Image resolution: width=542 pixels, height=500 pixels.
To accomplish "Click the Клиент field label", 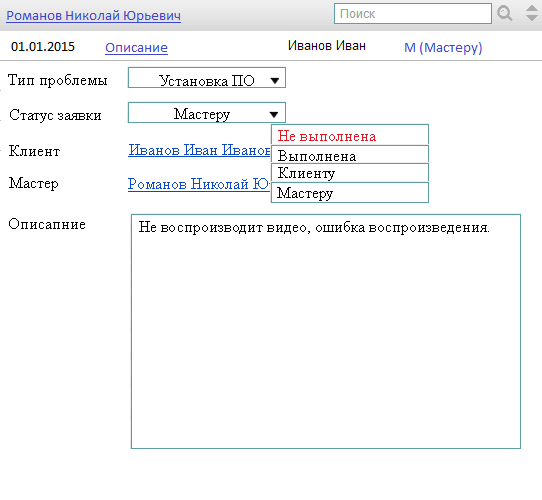I will (34, 151).
